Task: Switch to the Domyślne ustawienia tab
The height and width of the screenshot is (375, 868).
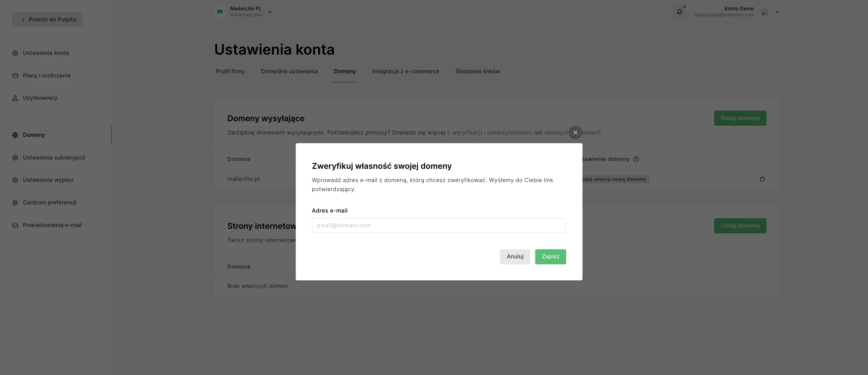Action: pos(289,71)
